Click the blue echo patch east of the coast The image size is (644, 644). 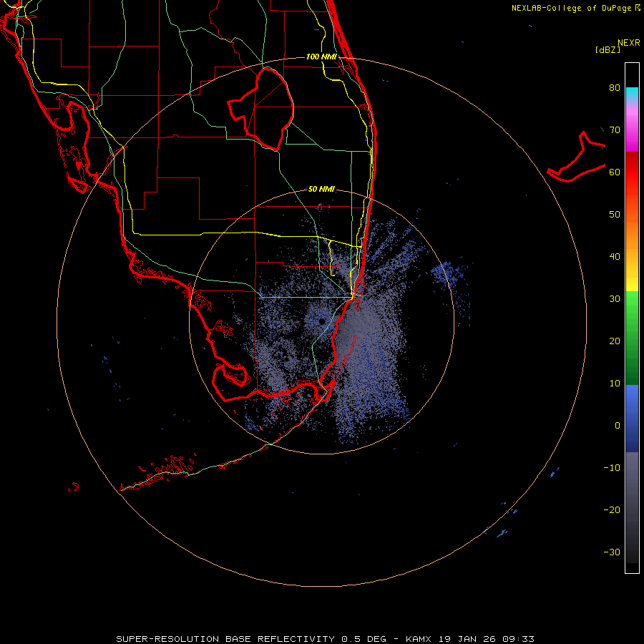pos(449,273)
